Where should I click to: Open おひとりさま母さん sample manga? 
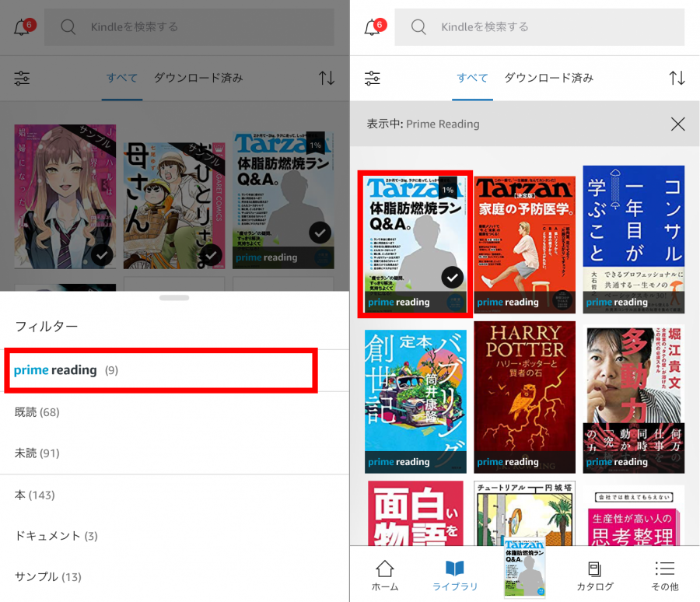[x=174, y=205]
